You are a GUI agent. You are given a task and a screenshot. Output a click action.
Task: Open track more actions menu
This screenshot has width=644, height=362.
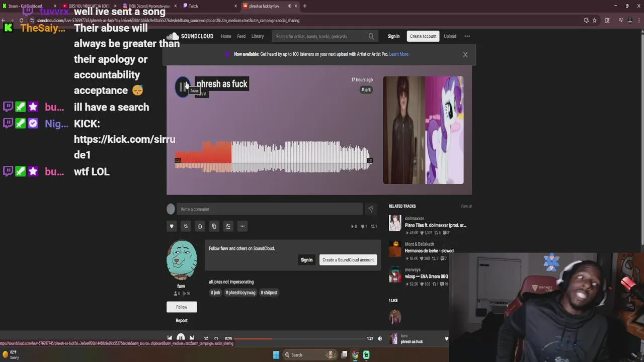242,226
